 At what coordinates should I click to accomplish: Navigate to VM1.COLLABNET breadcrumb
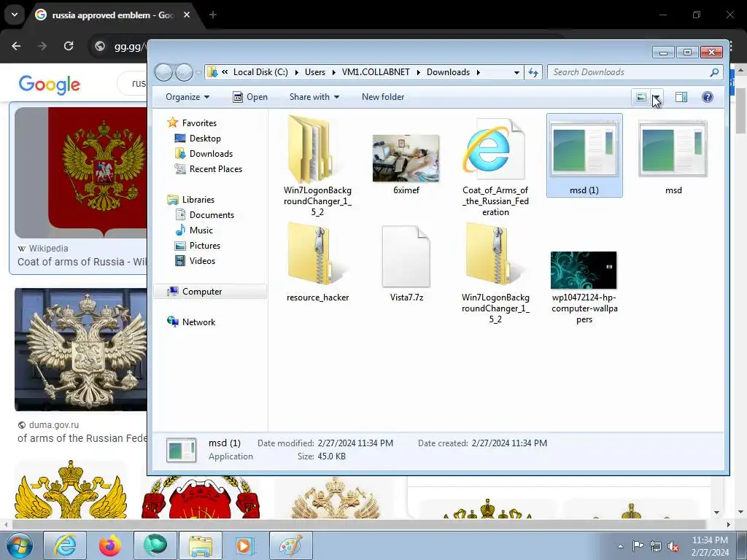[376, 72]
